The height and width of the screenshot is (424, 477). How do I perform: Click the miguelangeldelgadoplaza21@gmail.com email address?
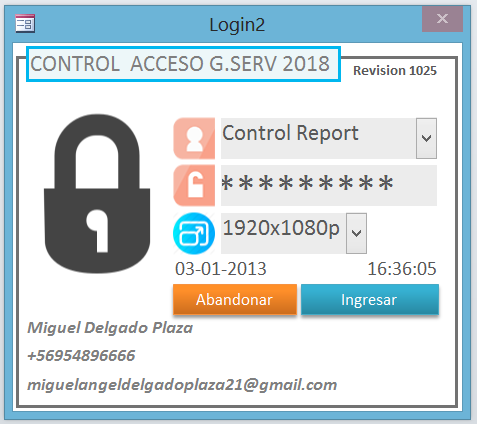(182, 385)
